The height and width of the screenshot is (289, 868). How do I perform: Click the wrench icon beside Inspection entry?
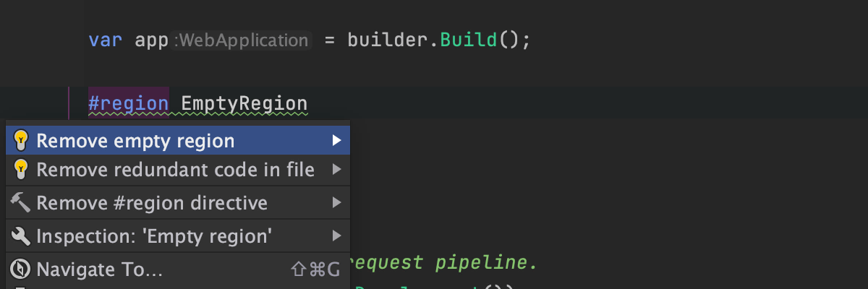(x=21, y=236)
